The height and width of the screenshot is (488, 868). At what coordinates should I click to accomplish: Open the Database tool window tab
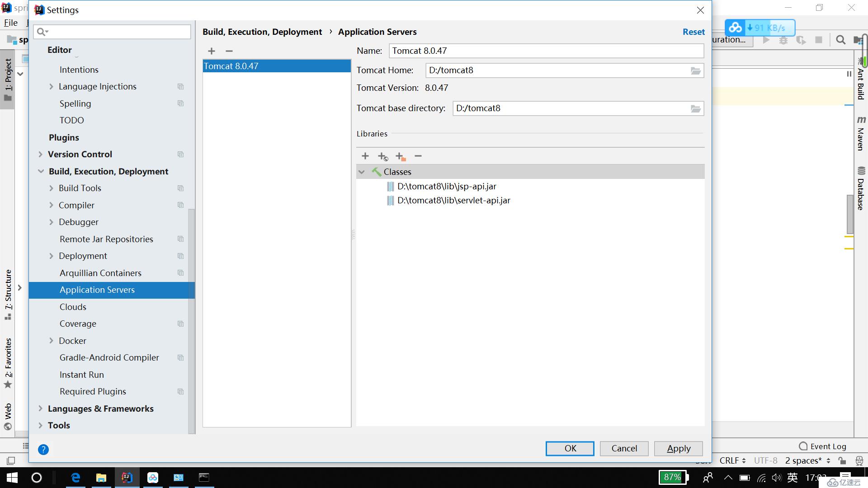[x=861, y=189]
